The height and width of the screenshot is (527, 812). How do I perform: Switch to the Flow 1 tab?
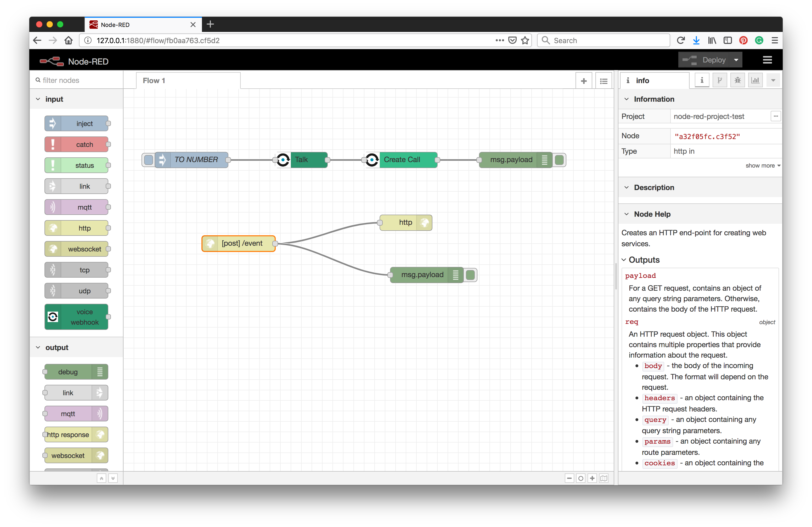[188, 81]
